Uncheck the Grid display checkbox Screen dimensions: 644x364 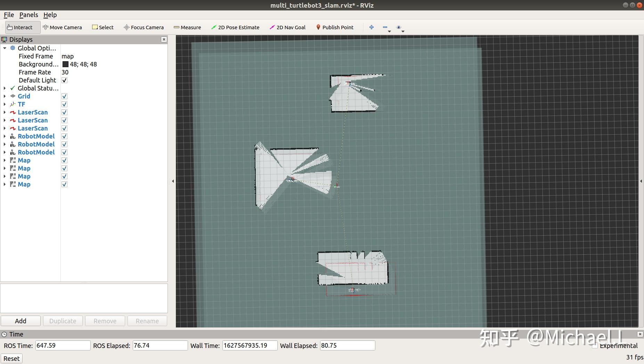click(x=64, y=96)
